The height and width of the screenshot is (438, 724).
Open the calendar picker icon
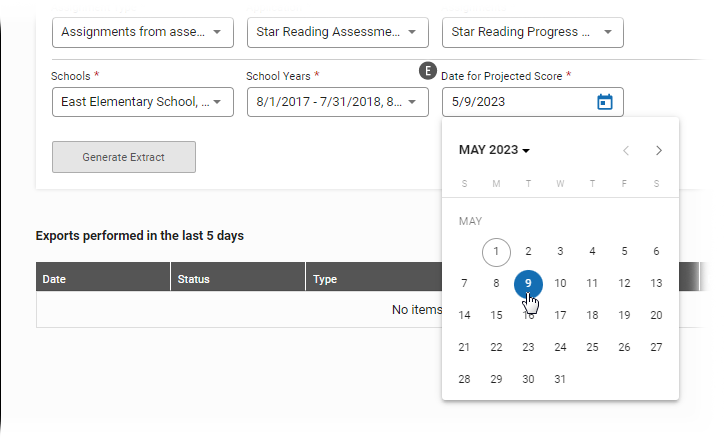point(604,102)
